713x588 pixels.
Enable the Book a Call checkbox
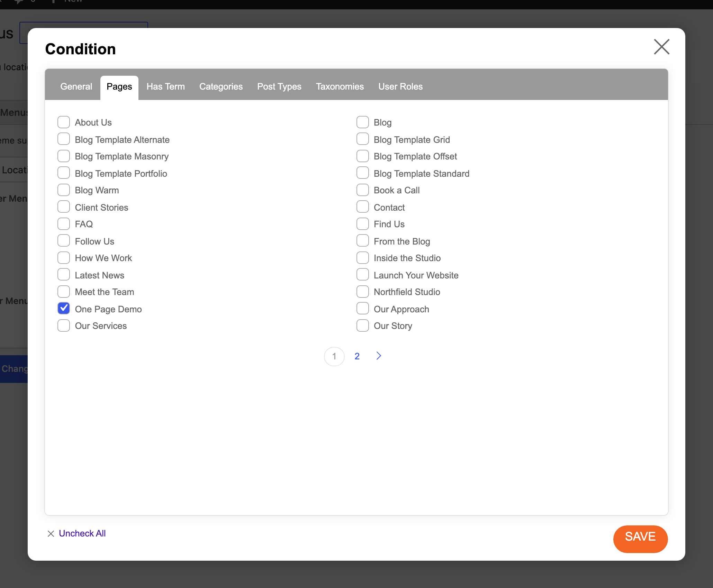pyautogui.click(x=362, y=190)
